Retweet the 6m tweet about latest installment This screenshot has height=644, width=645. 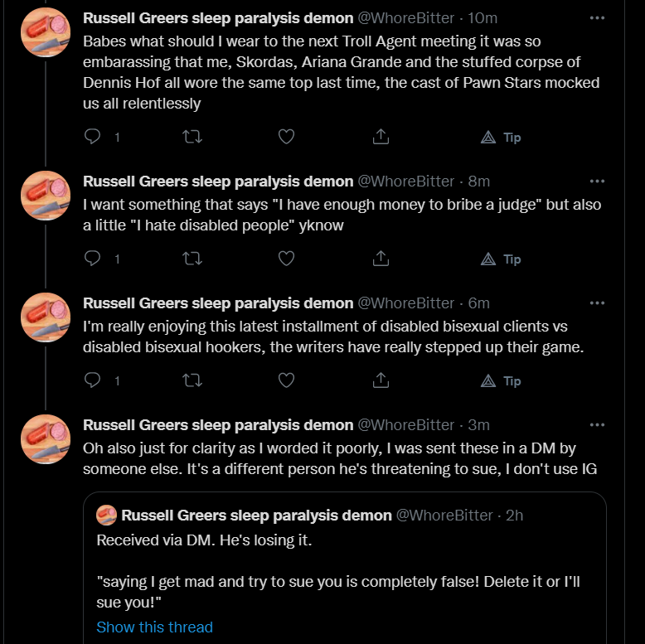(x=192, y=380)
